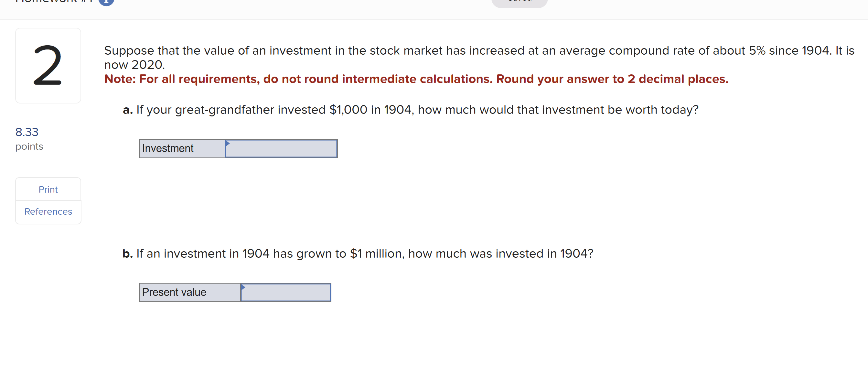This screenshot has width=868, height=367.
Task: Click the large question number 2 box
Action: [x=48, y=65]
